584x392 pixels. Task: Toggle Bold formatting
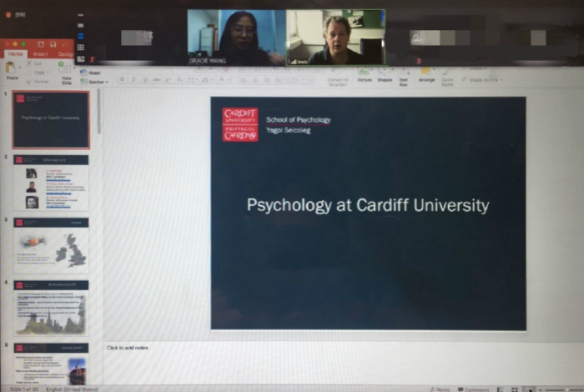coord(122,80)
